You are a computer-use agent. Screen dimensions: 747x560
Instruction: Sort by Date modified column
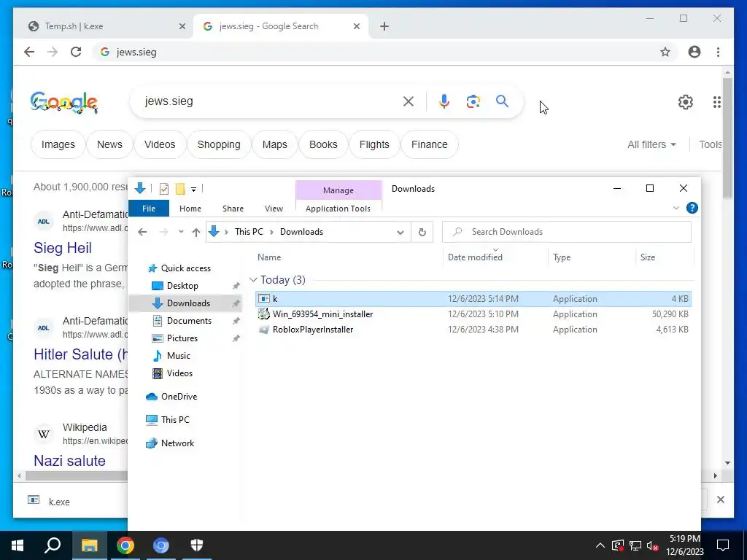[x=475, y=257]
